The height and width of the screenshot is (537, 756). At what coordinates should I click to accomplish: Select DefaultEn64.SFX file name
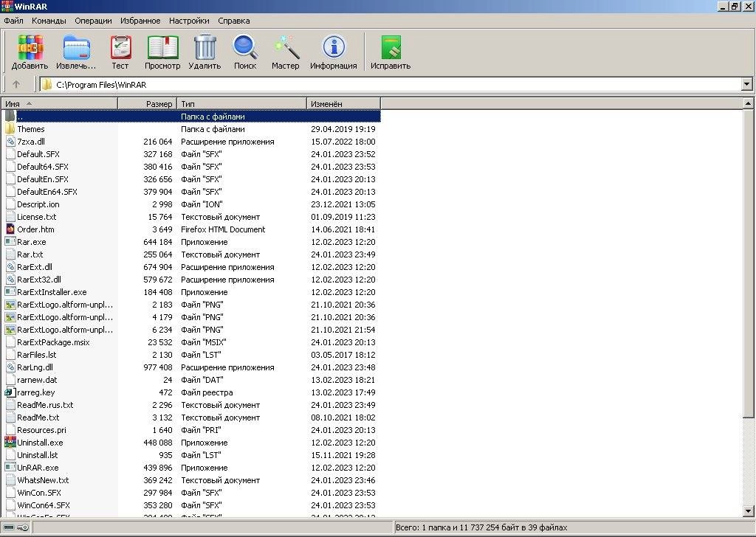[47, 192]
